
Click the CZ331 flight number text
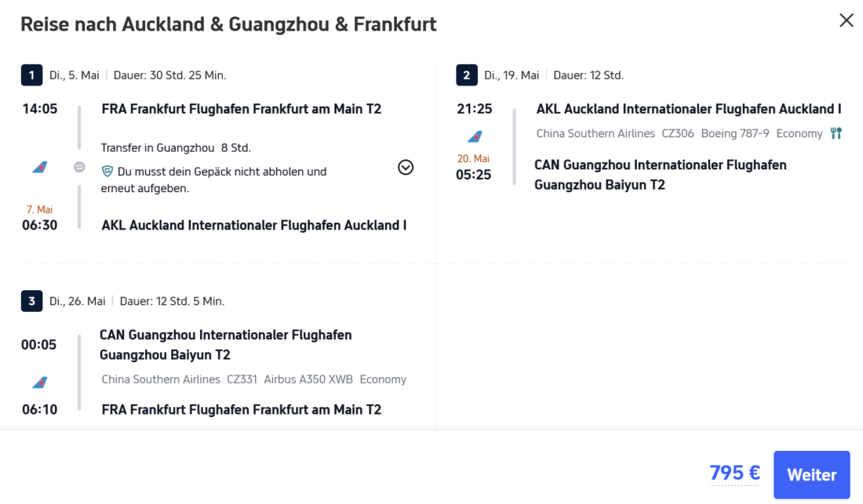tap(242, 379)
